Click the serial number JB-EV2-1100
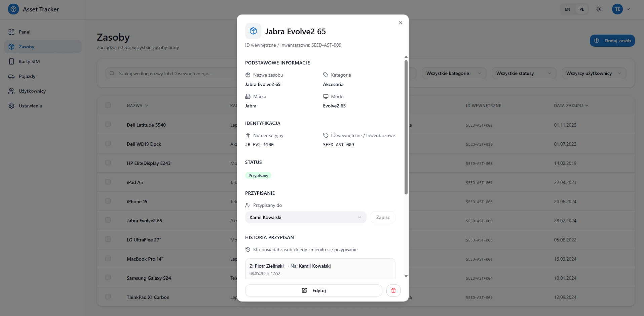The height and width of the screenshot is (316, 644). [x=259, y=145]
